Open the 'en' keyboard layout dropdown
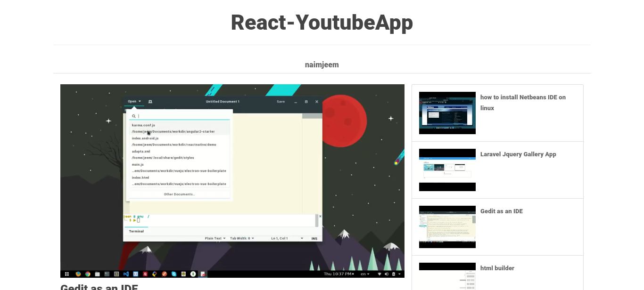This screenshot has width=644, height=290. click(x=365, y=274)
